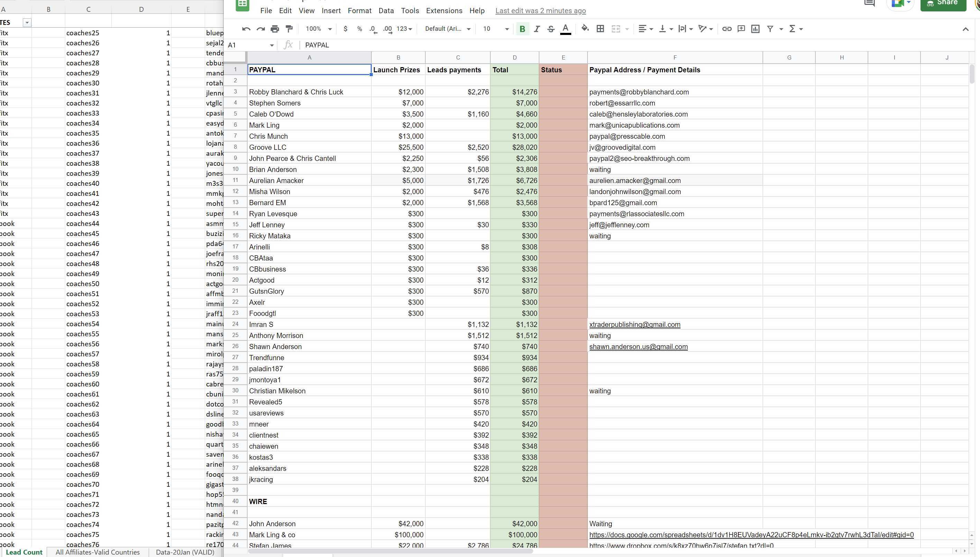The image size is (980, 557).
Task: Toggle the Create a filter button
Action: click(x=770, y=29)
